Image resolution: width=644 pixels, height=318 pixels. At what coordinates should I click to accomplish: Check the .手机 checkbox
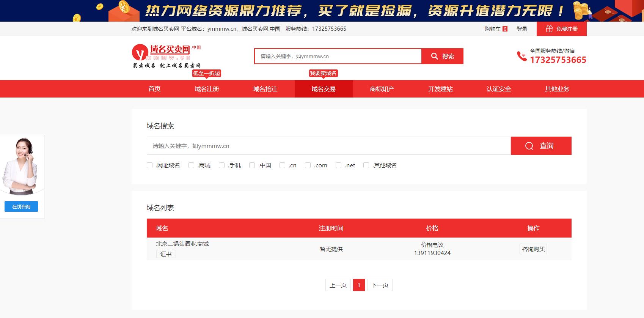coord(221,165)
